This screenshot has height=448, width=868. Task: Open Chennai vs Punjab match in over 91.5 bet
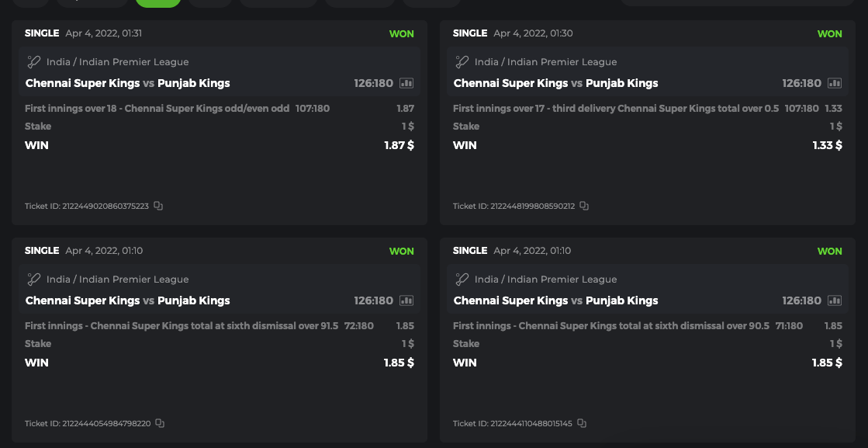pos(128,300)
